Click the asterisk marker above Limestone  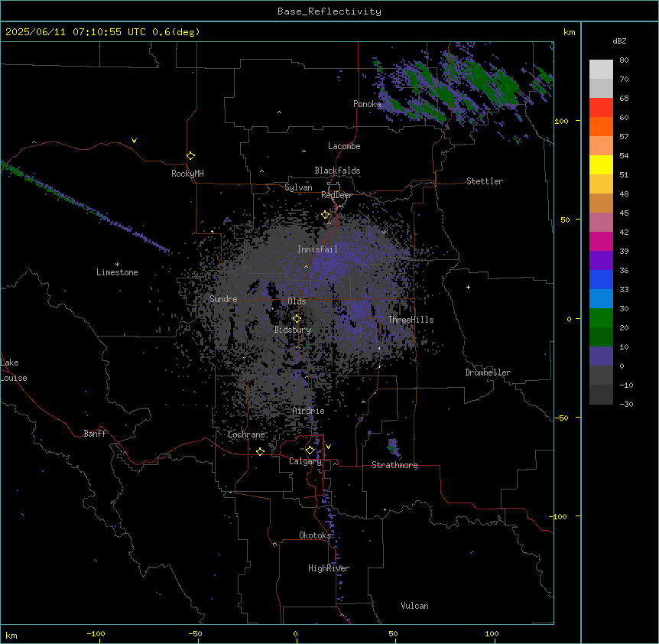pos(117,265)
